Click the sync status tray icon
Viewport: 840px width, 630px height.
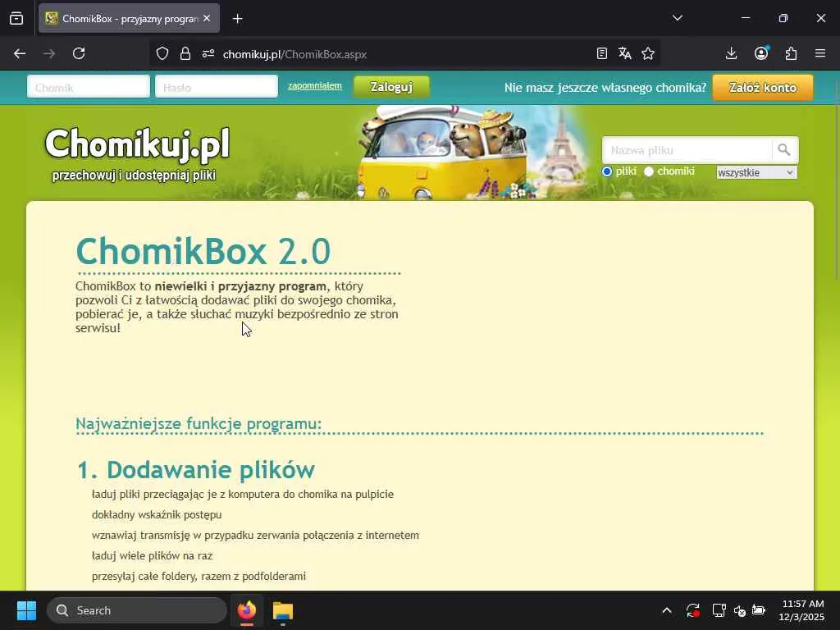(692, 610)
